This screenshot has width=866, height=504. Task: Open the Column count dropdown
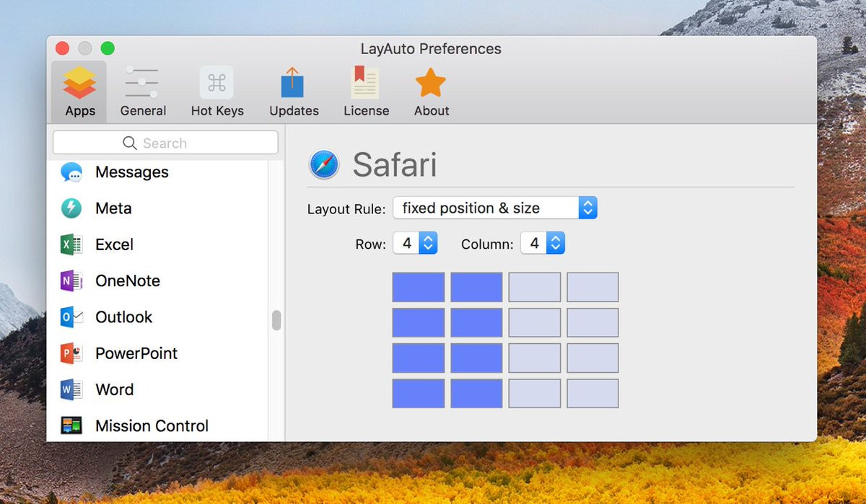[543, 244]
